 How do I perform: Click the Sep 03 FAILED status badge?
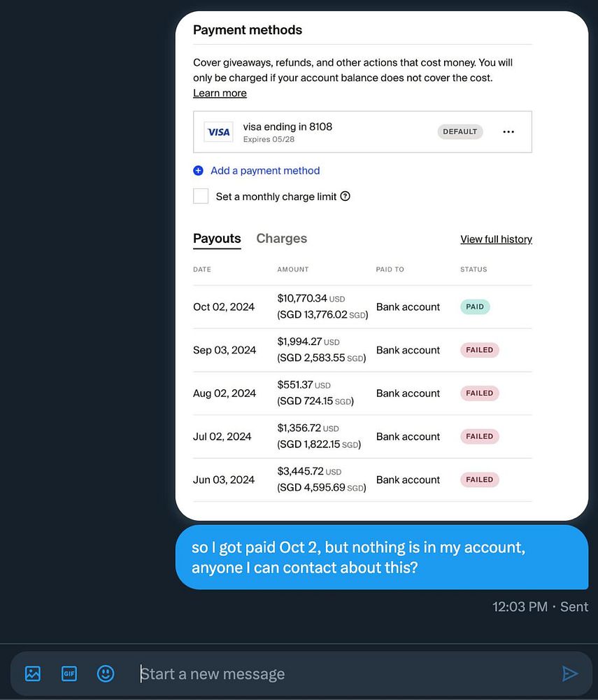tap(479, 350)
